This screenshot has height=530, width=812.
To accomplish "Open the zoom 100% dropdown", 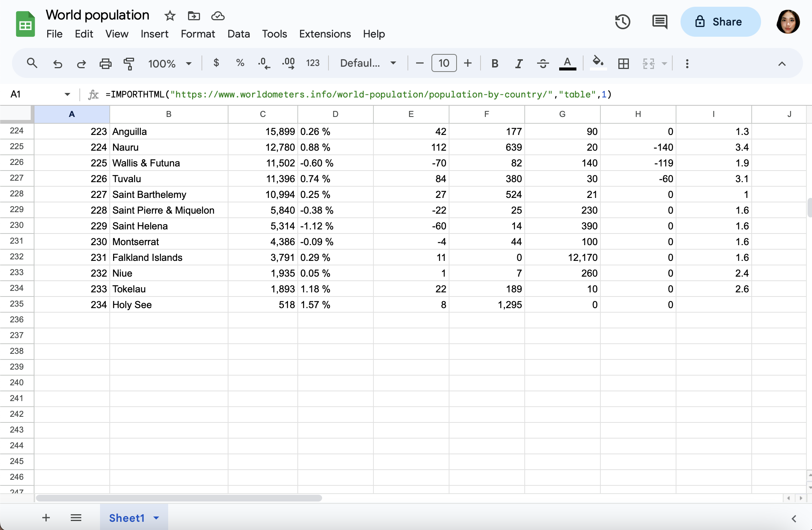I will [170, 63].
